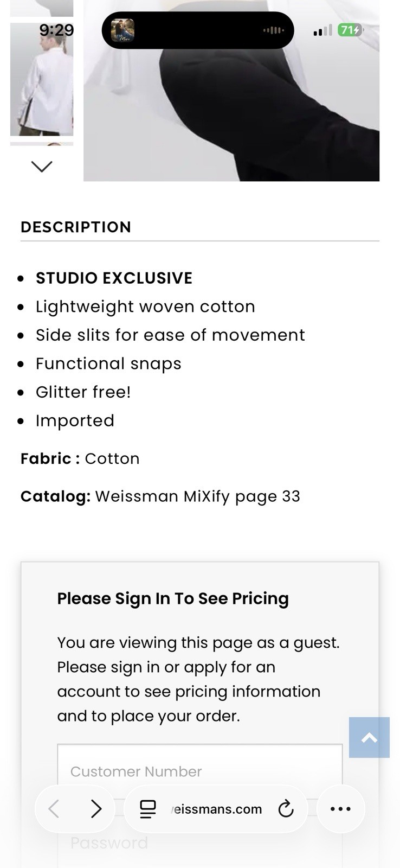Open the page settings icon beside URL
400x868 pixels.
point(148,809)
